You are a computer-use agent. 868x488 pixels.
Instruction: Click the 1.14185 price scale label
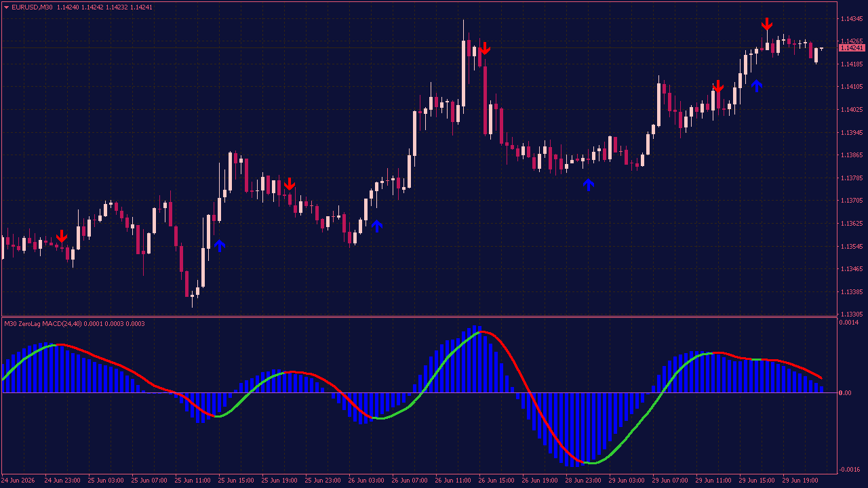tap(851, 64)
